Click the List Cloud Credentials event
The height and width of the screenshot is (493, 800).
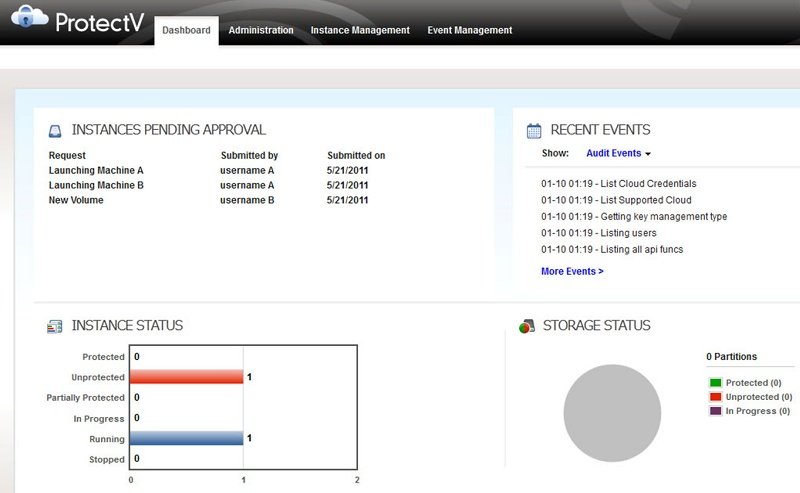[x=618, y=184]
